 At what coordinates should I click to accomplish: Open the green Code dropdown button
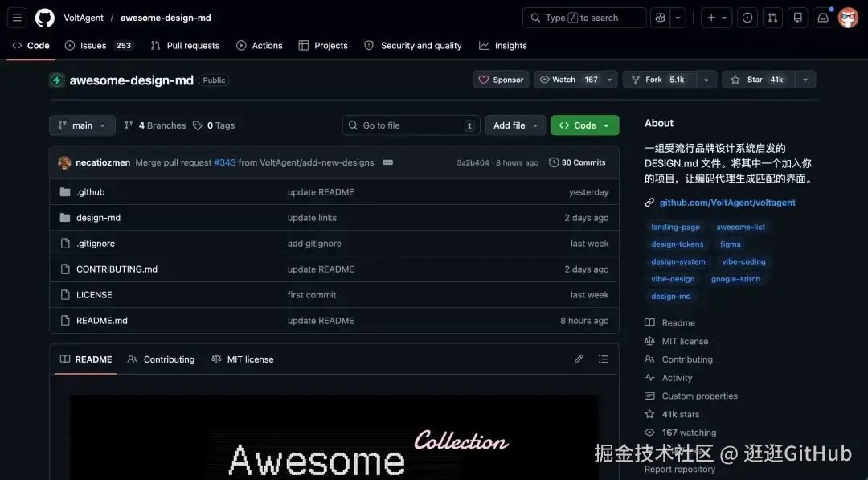[585, 125]
